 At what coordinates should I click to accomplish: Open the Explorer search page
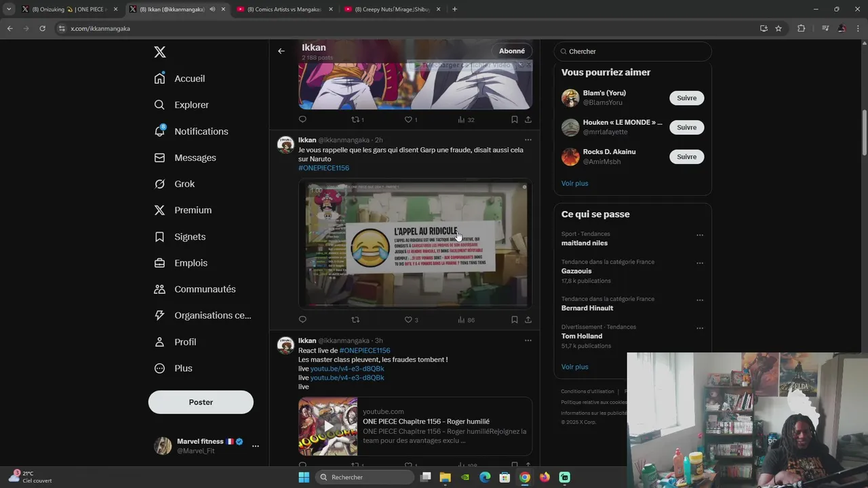tap(182, 105)
